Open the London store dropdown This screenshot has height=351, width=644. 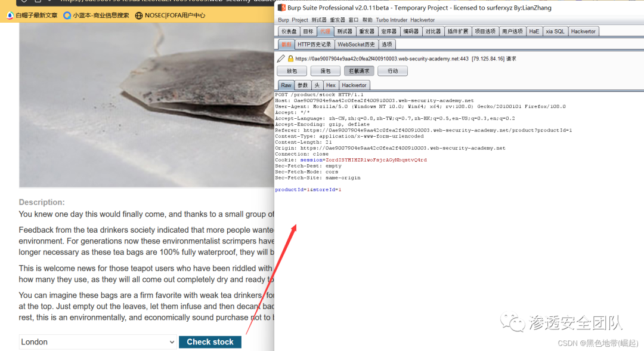[98, 342]
